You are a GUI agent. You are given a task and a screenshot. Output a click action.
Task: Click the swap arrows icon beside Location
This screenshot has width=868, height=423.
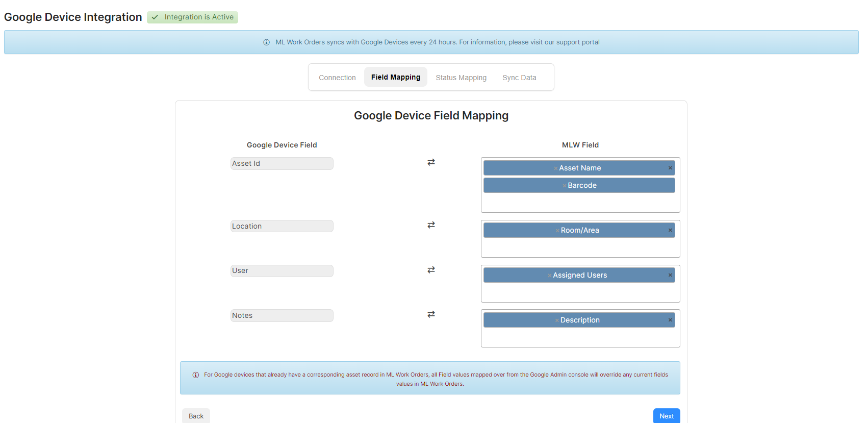coord(431,225)
